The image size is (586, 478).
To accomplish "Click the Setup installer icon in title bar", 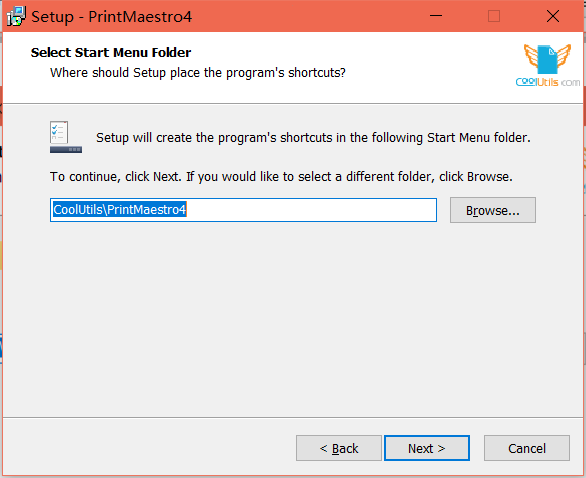I will 16,16.
